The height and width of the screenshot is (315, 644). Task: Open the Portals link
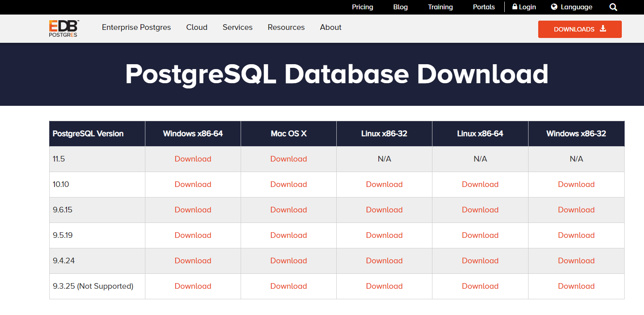484,7
